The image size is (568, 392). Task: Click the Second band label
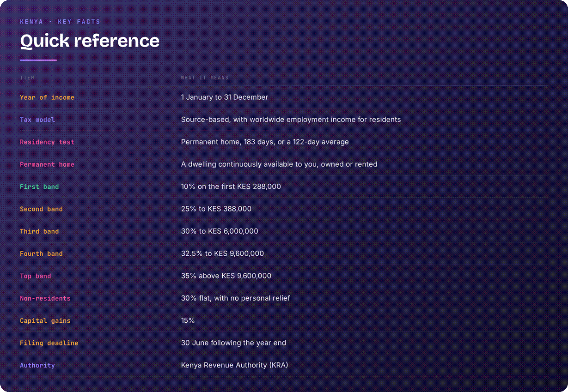(41, 209)
